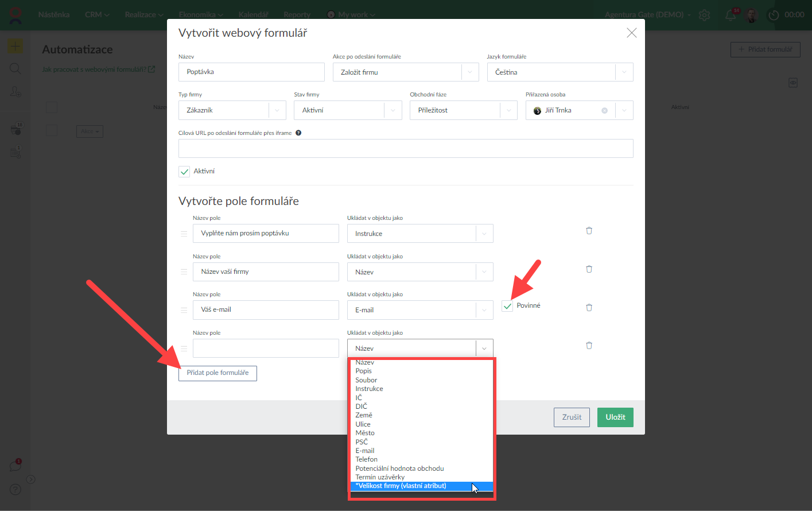Click trash icon for Instrukce field row
The width and height of the screenshot is (812, 511).
[x=589, y=231]
